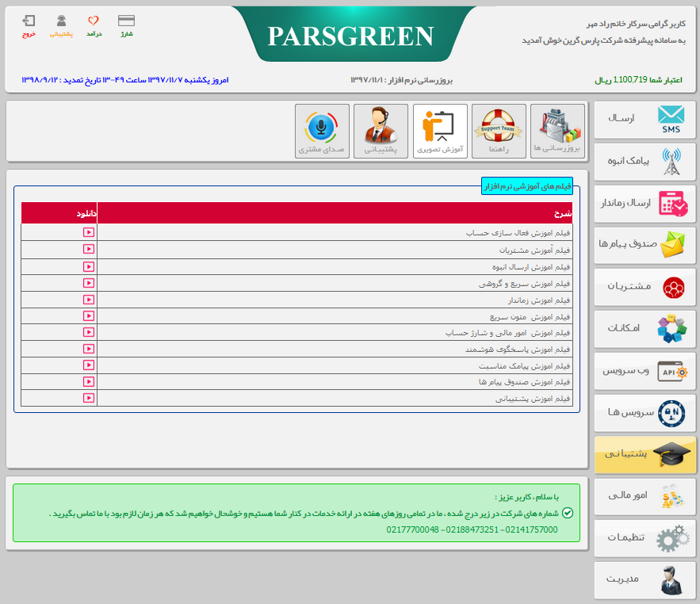
Task: Open امور مالی sidebar section
Action: pyautogui.click(x=645, y=496)
